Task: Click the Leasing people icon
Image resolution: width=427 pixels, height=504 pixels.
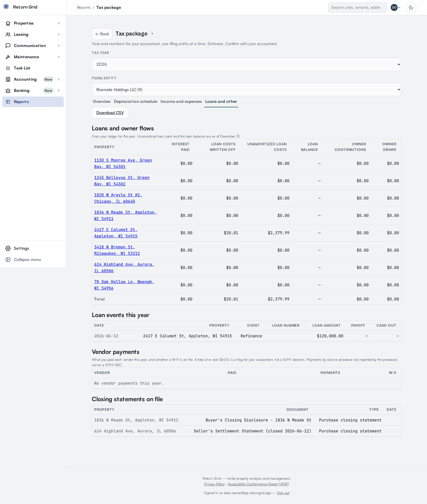Action: [8, 34]
